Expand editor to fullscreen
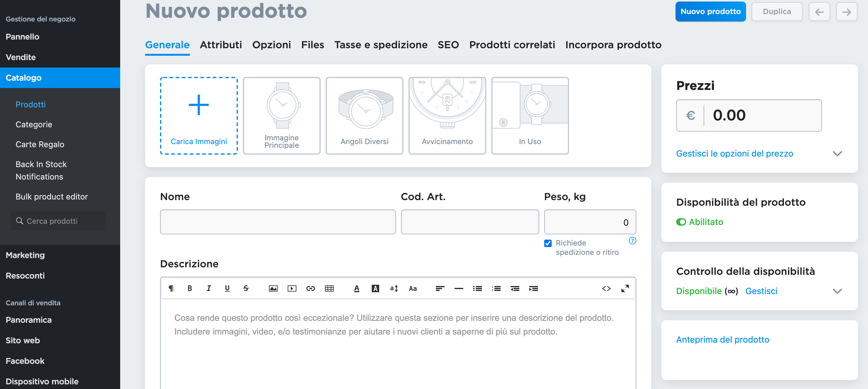This screenshot has height=389, width=868. click(x=625, y=288)
